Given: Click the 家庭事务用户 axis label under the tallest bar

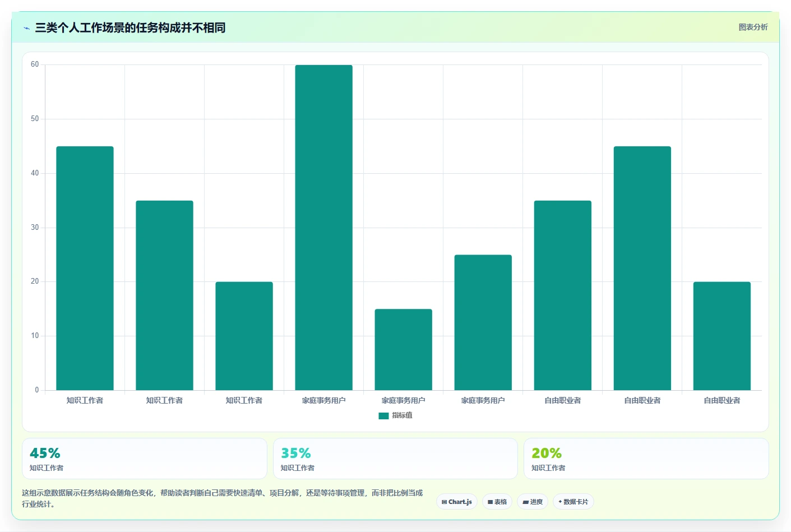Looking at the screenshot, I should [x=324, y=400].
